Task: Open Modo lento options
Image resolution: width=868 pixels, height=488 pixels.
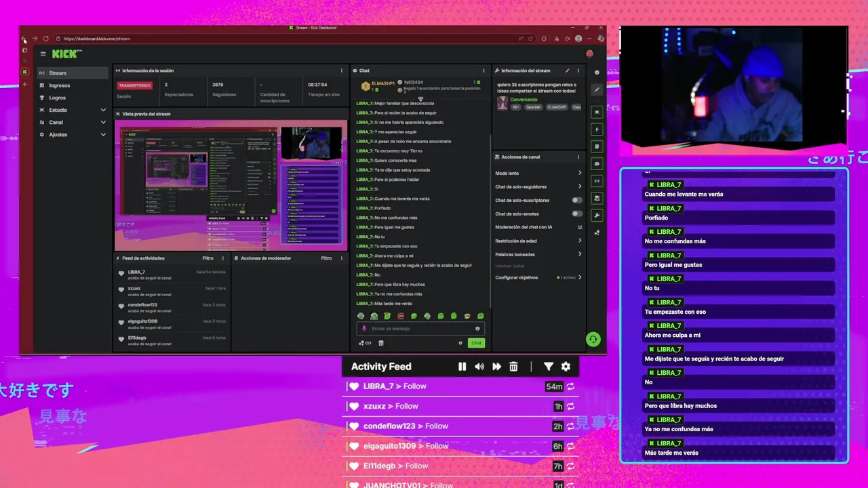Action: [x=538, y=174]
